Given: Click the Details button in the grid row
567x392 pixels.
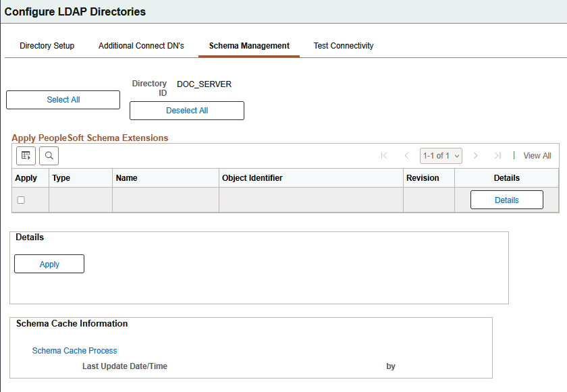Looking at the screenshot, I should tap(507, 200).
